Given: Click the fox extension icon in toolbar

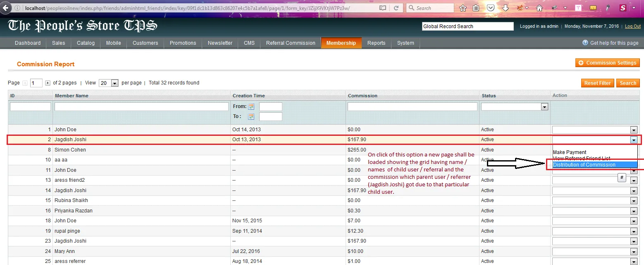Looking at the screenshot, I should pyautogui.click(x=520, y=8).
